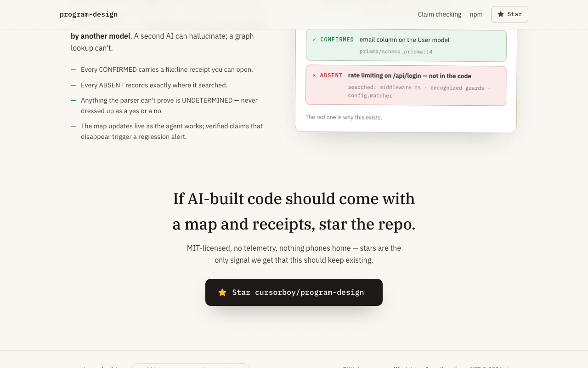Image resolution: width=588 pixels, height=368 pixels.
Task: Click the 'If AI-built code' headline
Action: pyautogui.click(x=294, y=211)
